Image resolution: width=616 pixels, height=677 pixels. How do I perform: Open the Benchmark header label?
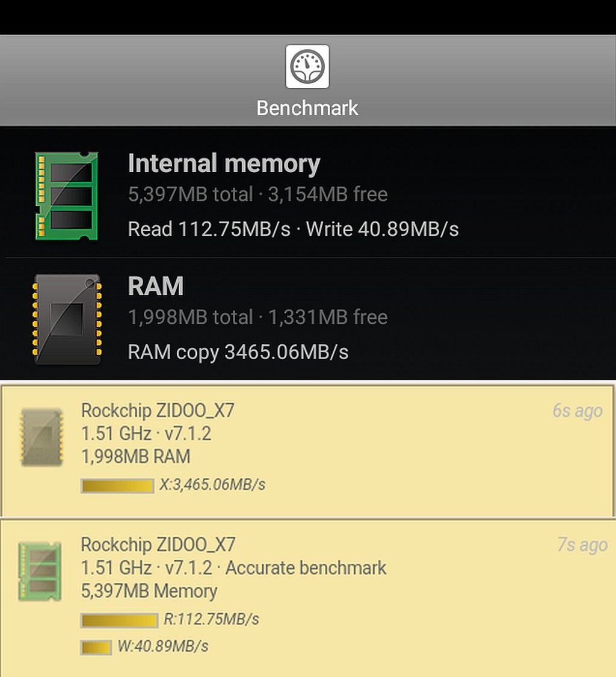[x=307, y=108]
